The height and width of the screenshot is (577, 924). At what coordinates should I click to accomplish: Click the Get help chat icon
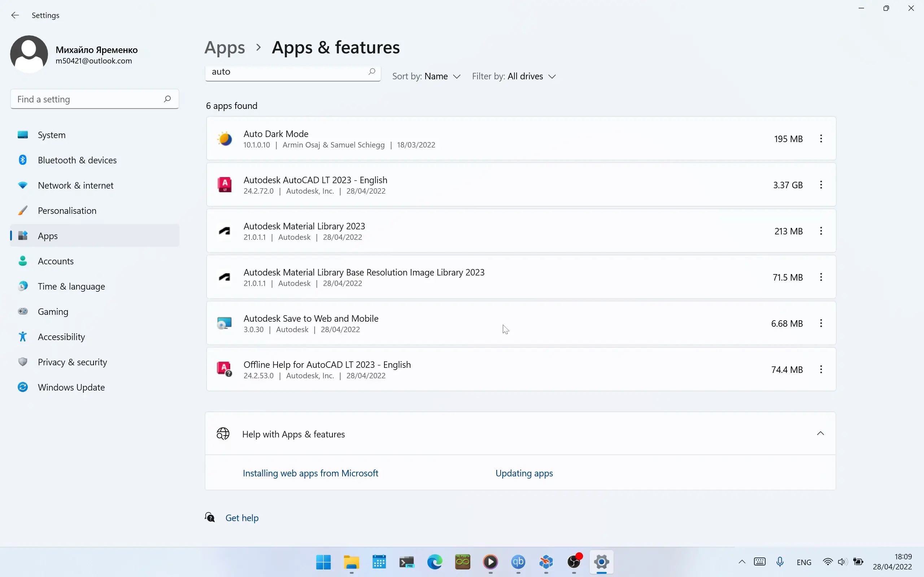[210, 517]
